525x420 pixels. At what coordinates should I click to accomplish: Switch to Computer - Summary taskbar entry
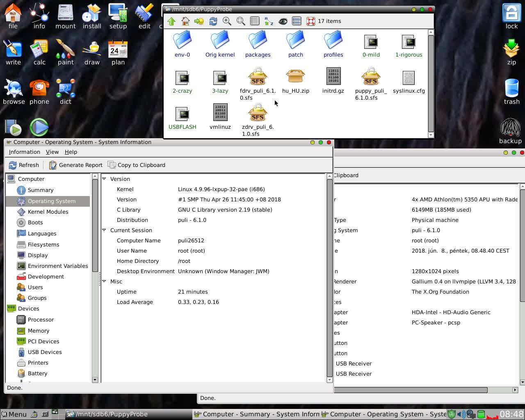256,414
